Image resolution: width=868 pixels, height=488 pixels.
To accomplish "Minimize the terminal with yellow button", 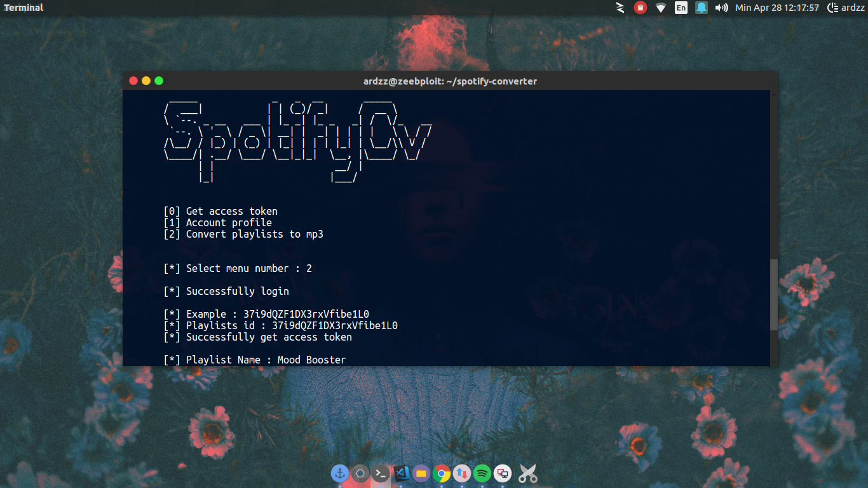I will (146, 81).
